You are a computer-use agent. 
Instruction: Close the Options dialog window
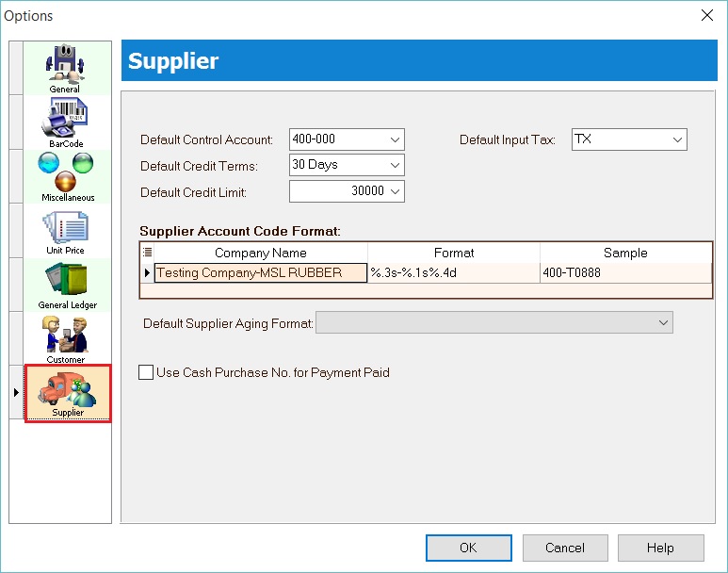pos(707,15)
